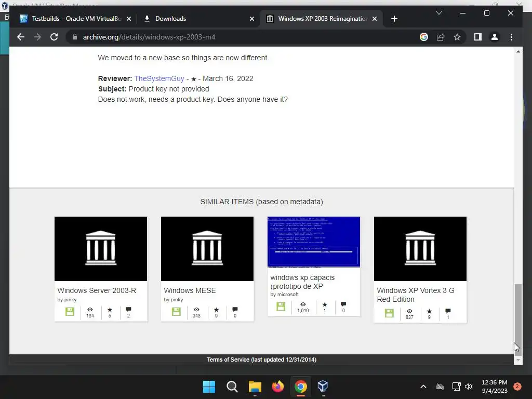This screenshot has width=532, height=399.
Task: Reload the archive.org page
Action: click(x=54, y=37)
